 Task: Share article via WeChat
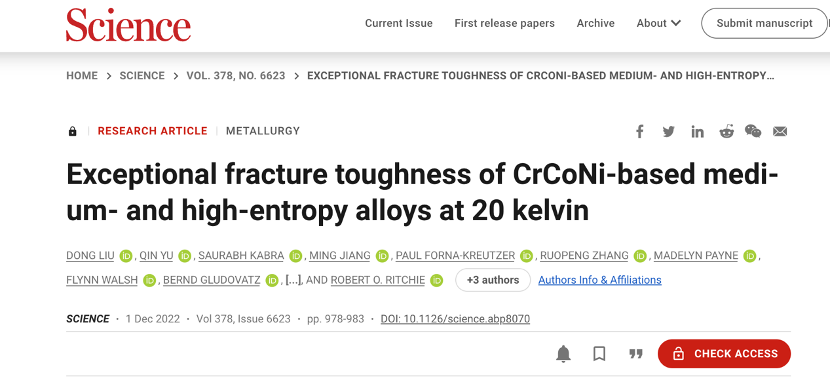(753, 131)
